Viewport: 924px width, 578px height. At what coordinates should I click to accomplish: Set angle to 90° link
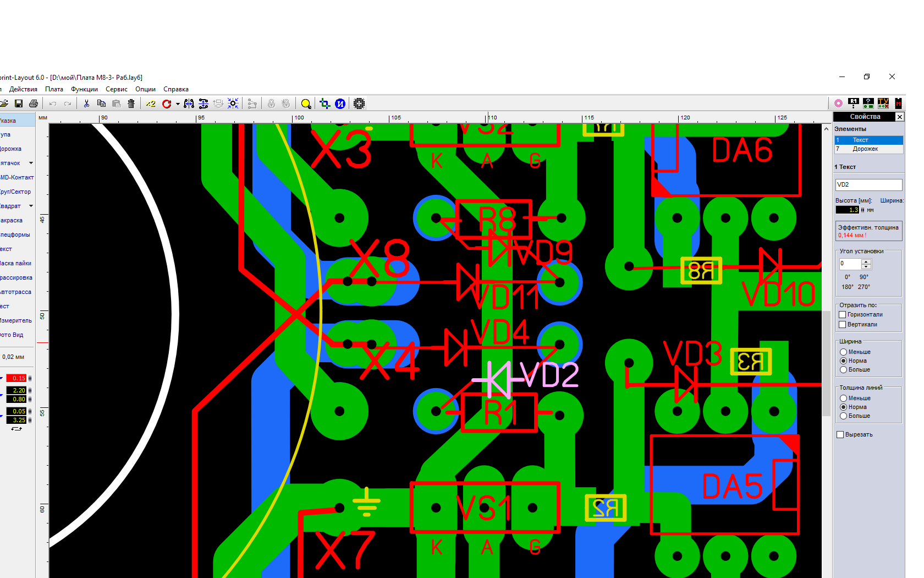click(x=864, y=277)
